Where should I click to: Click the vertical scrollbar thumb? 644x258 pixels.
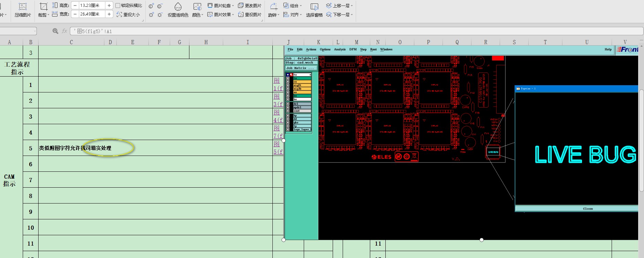(641, 140)
